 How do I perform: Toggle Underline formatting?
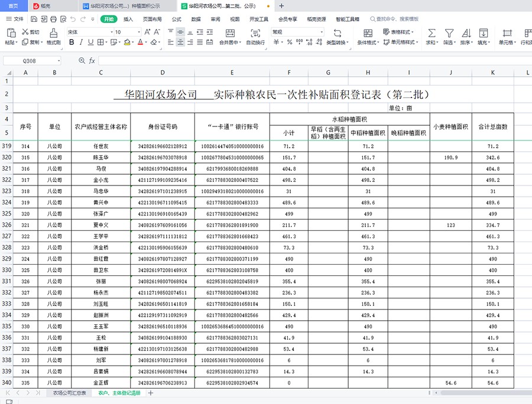point(91,43)
